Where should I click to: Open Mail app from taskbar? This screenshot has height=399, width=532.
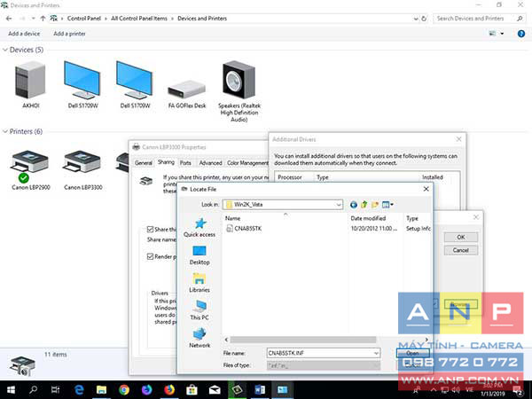tap(215, 390)
